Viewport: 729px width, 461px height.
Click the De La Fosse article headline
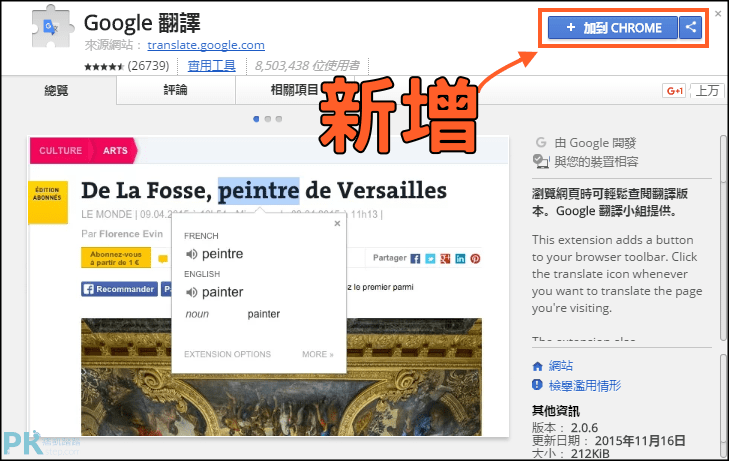pos(264,191)
